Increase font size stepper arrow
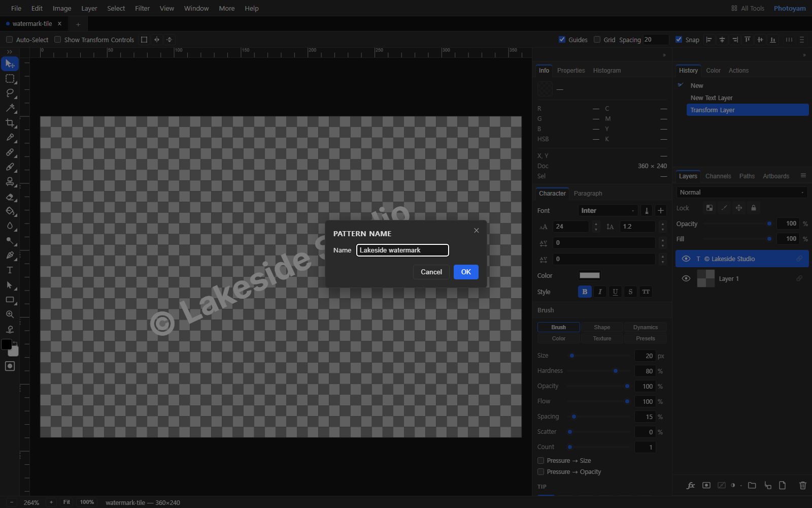Screen dimensions: 812x508 pyautogui.click(x=596, y=224)
